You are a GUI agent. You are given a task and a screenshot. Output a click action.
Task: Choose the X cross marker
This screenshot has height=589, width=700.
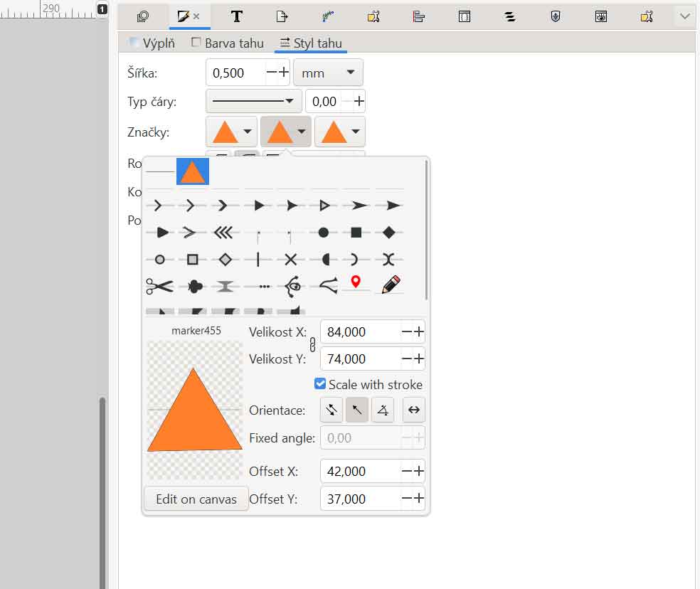pos(290,260)
